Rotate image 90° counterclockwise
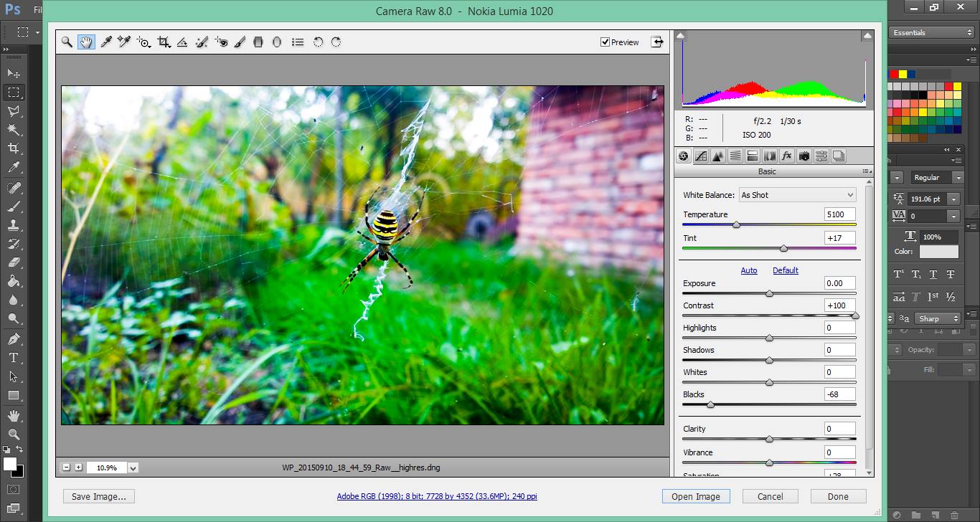The image size is (980, 522). pos(318,42)
